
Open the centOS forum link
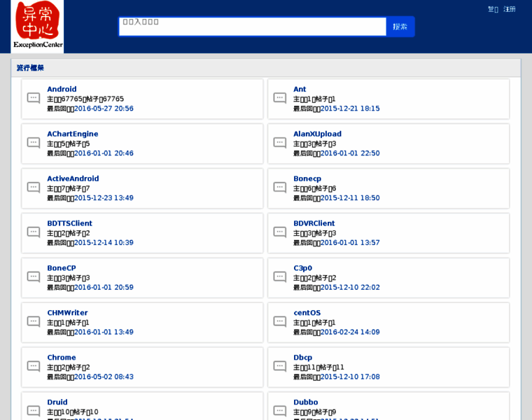click(x=307, y=313)
